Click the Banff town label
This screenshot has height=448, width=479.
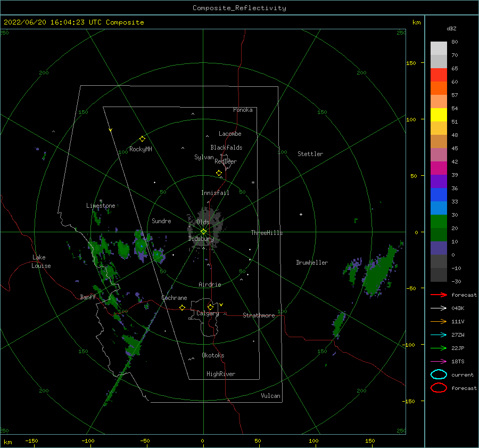click(x=88, y=297)
